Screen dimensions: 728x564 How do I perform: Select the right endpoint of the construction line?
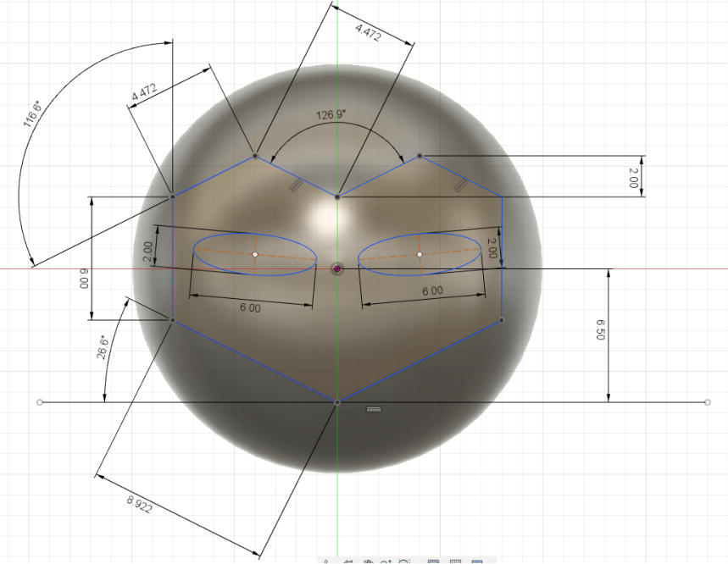(x=708, y=402)
